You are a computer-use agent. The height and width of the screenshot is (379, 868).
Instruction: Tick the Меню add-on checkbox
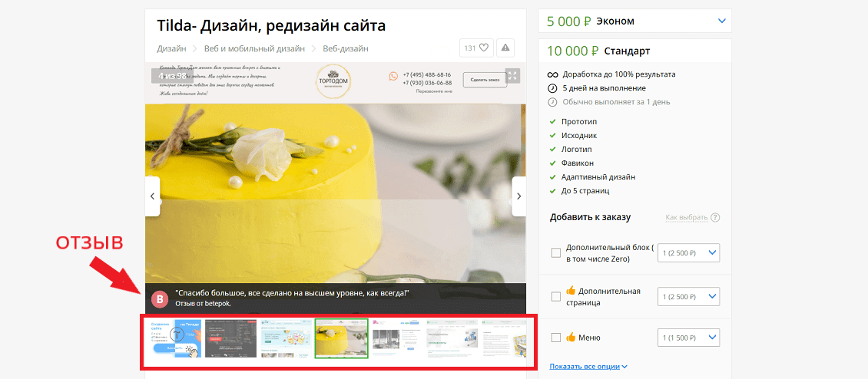(556, 338)
